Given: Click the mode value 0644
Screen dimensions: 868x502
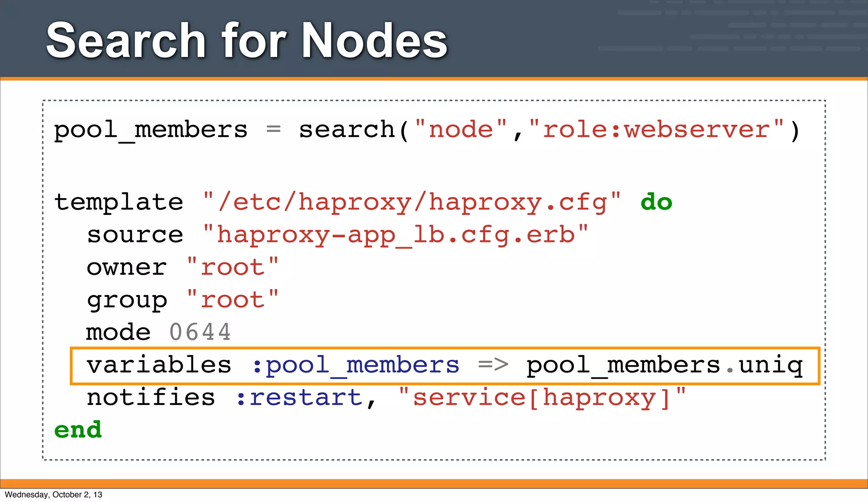Looking at the screenshot, I should 200,332.
